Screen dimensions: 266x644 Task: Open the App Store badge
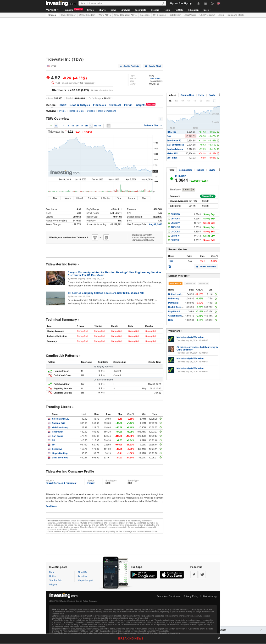click(x=172, y=575)
